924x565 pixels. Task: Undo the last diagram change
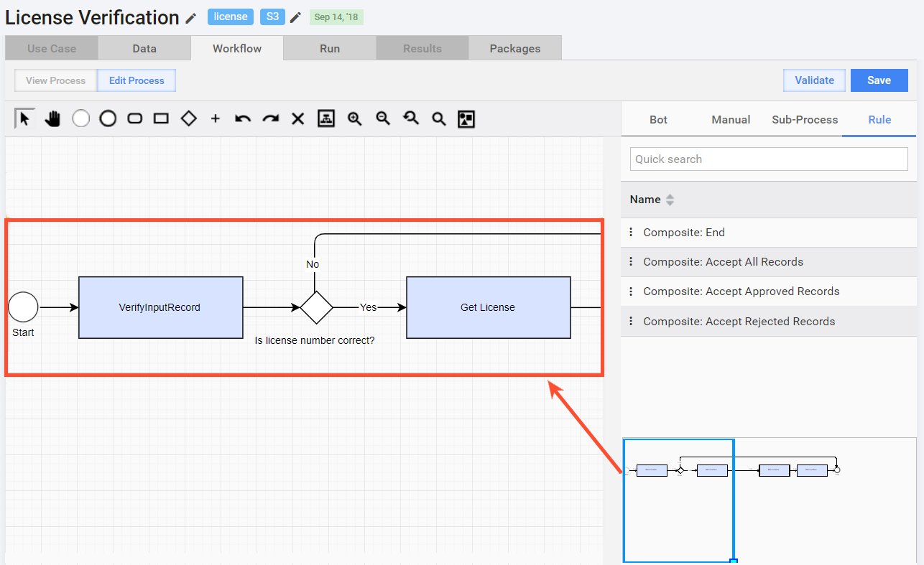tap(243, 119)
